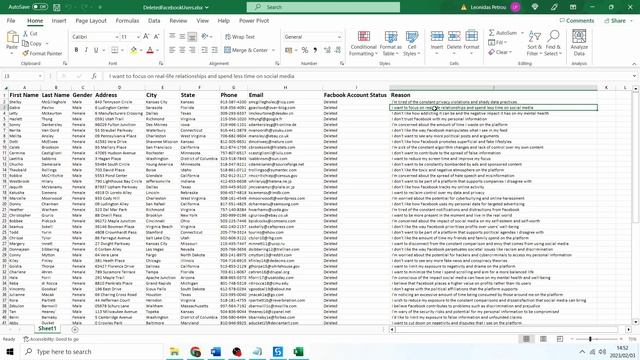Open the File tab
The height and width of the screenshot is (360, 640).
pos(11,20)
